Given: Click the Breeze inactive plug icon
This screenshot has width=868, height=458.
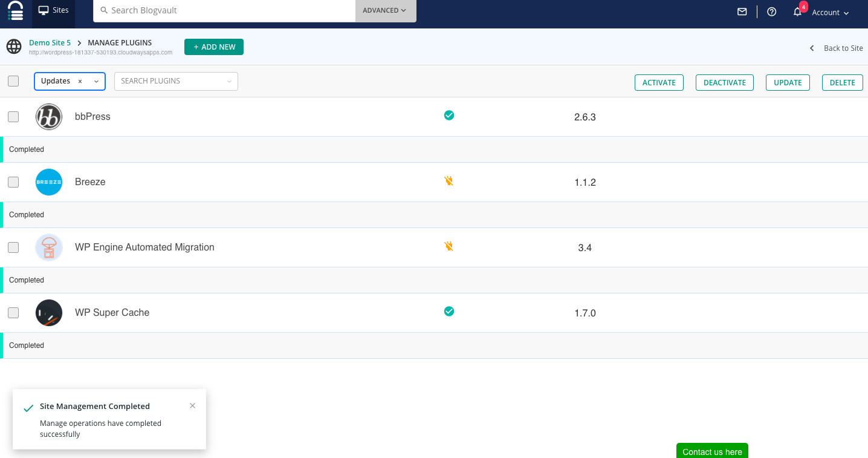Looking at the screenshot, I should 449,180.
